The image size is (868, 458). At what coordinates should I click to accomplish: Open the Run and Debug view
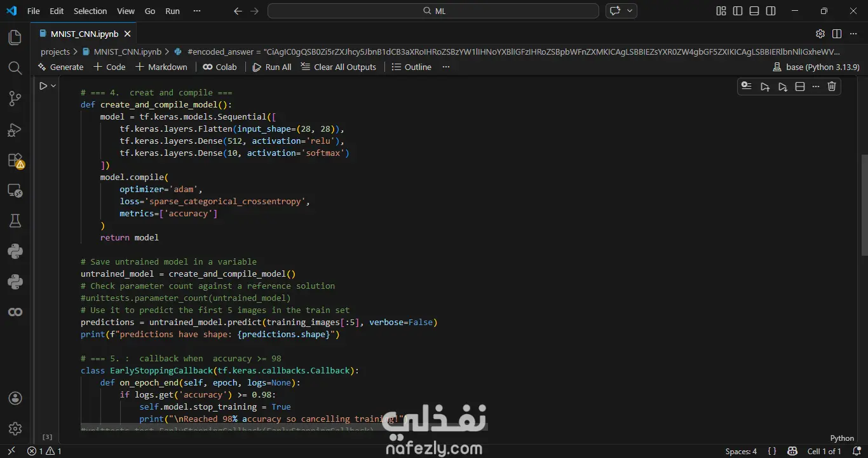(x=15, y=130)
